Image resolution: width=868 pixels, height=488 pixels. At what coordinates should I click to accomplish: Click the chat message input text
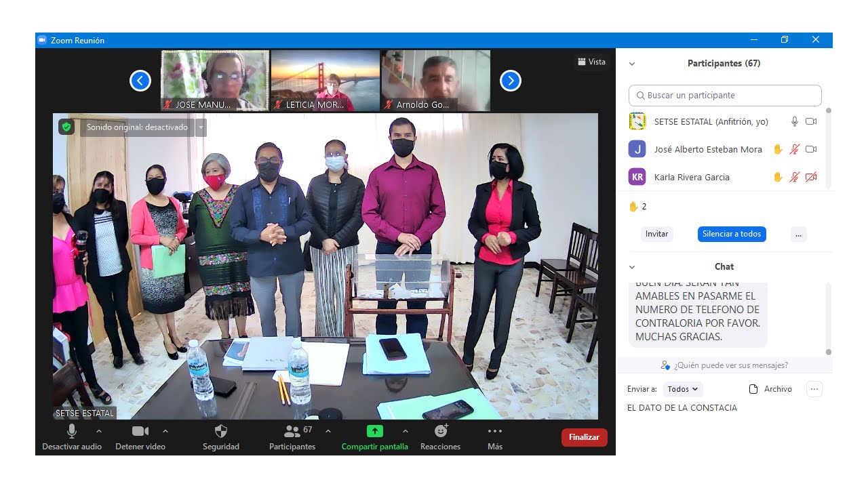(x=682, y=408)
